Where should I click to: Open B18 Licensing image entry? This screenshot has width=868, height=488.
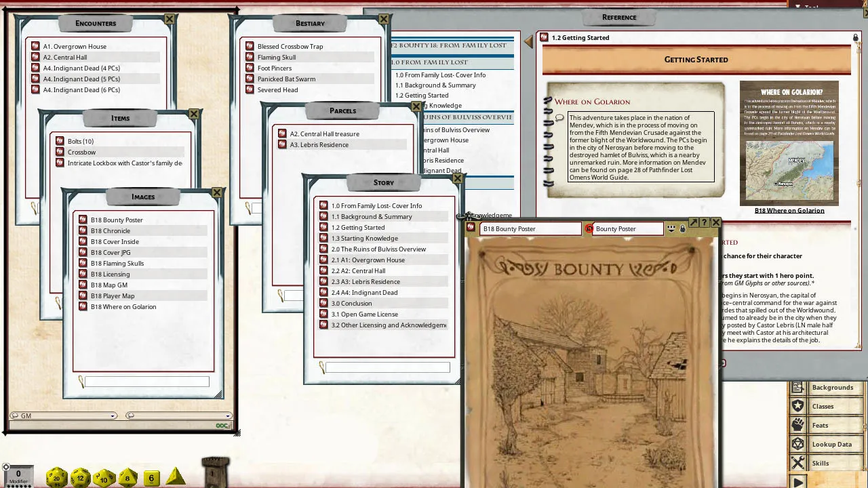110,274
